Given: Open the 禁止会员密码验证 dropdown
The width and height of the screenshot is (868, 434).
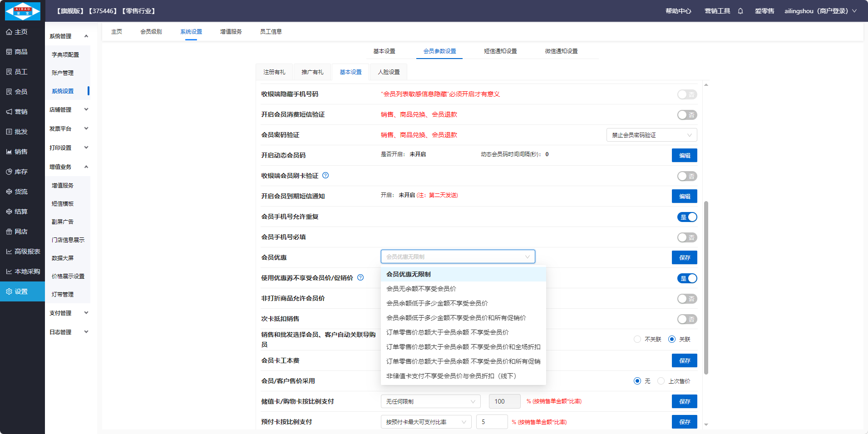Looking at the screenshot, I should tap(651, 135).
